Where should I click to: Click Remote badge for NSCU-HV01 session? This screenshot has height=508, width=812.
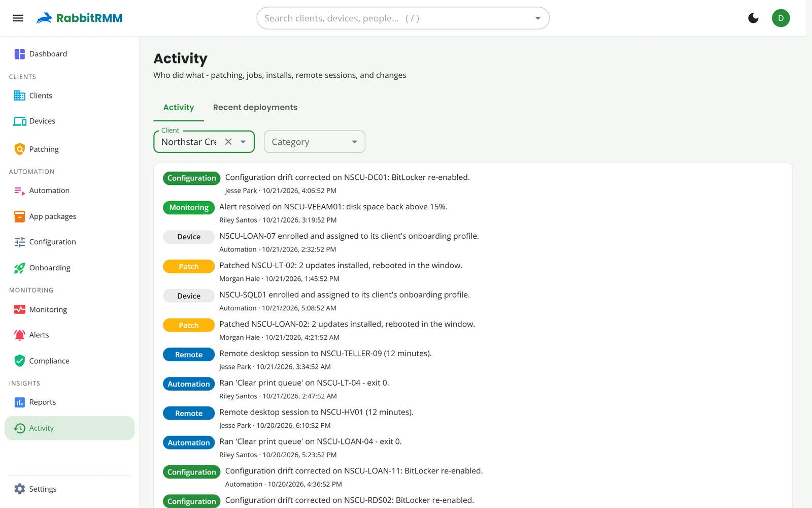189,414
